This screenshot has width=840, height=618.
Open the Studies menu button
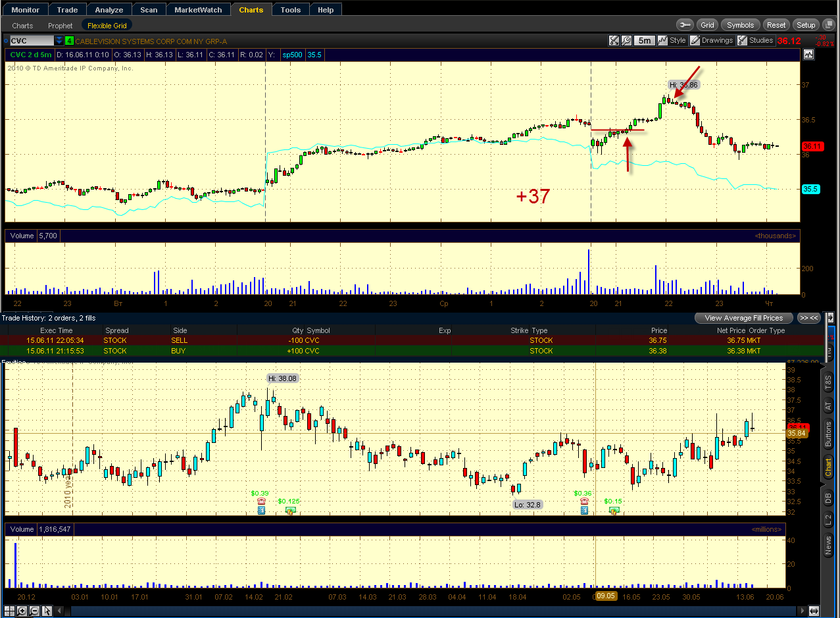755,41
